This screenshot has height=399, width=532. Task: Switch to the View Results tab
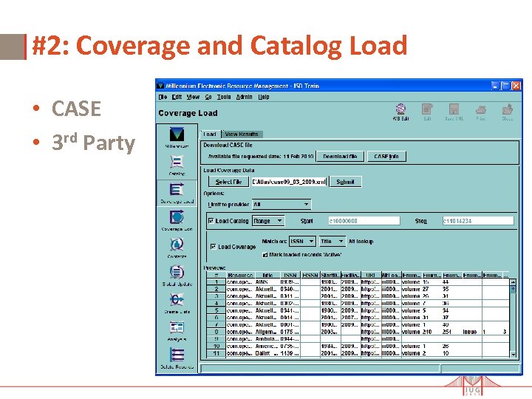point(242,134)
